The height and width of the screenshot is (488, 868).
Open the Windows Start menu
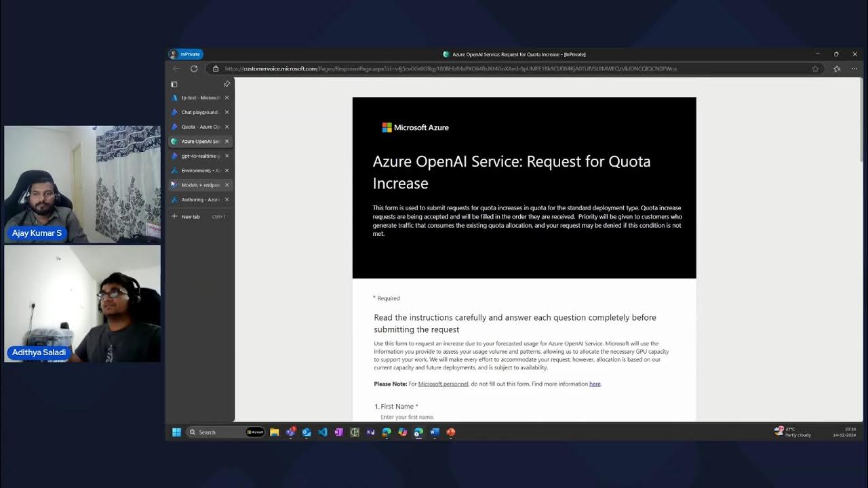176,432
